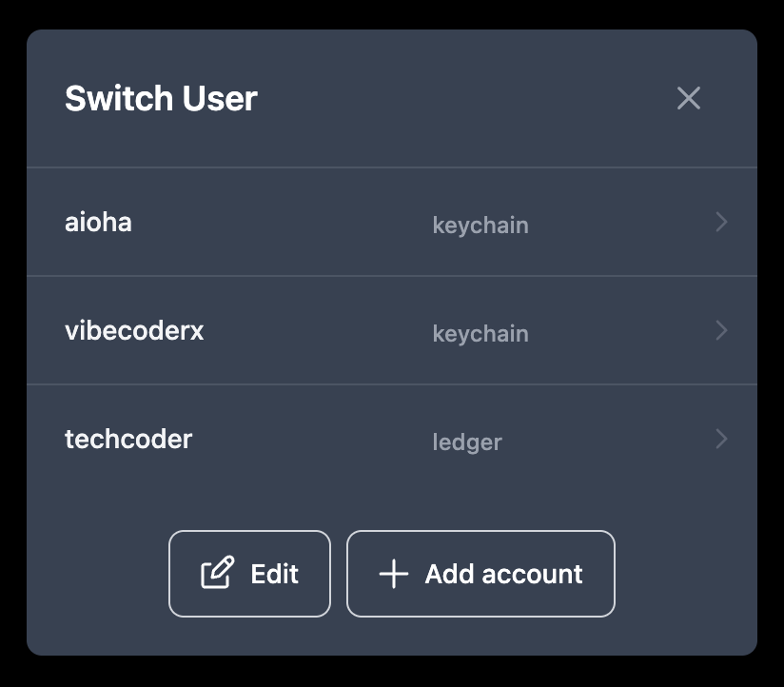This screenshot has height=687, width=784.
Task: Expand vibecoderx entry using right chevron
Action: click(x=721, y=330)
